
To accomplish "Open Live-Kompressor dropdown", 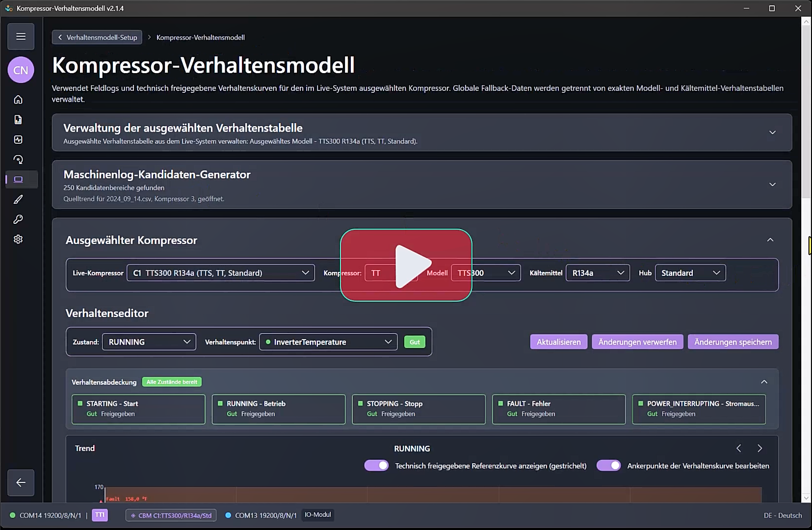I will click(221, 273).
